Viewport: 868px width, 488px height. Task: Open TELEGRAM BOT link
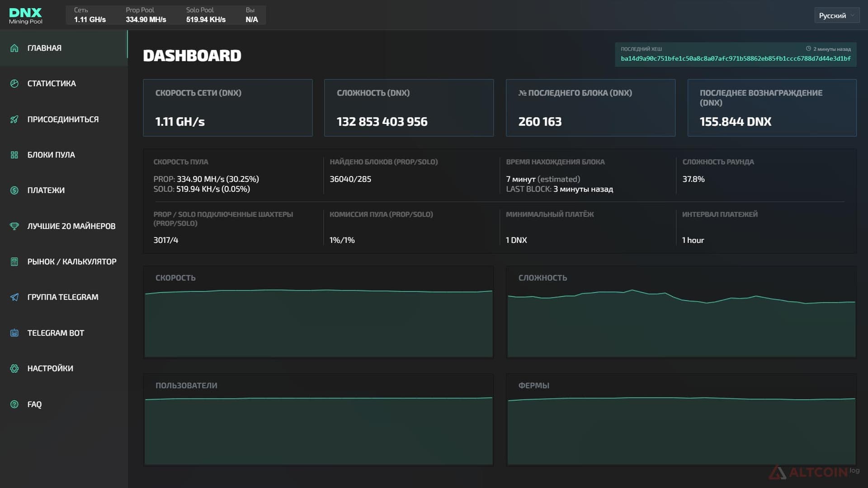click(x=64, y=333)
